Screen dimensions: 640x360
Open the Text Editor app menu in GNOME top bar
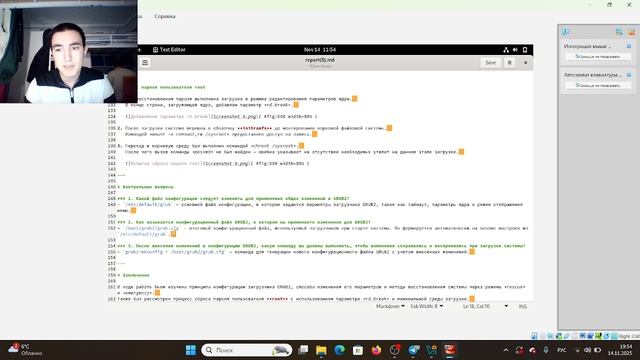click(169, 49)
